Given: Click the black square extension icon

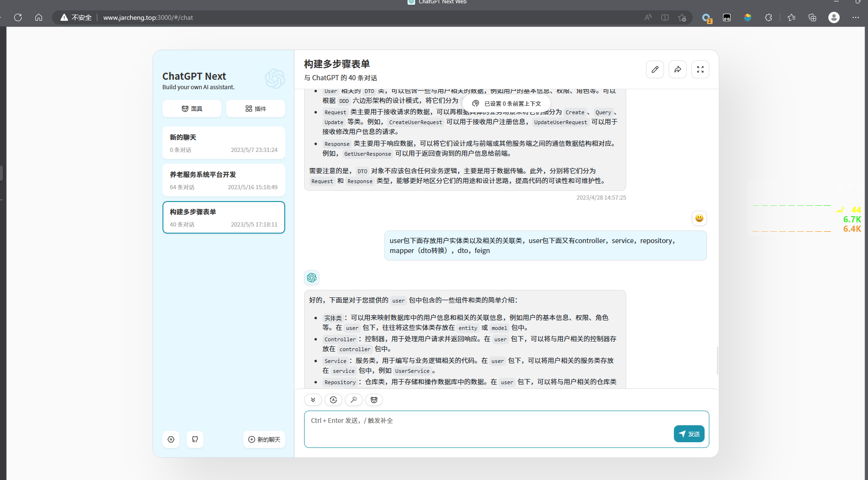Looking at the screenshot, I should coord(727,17).
